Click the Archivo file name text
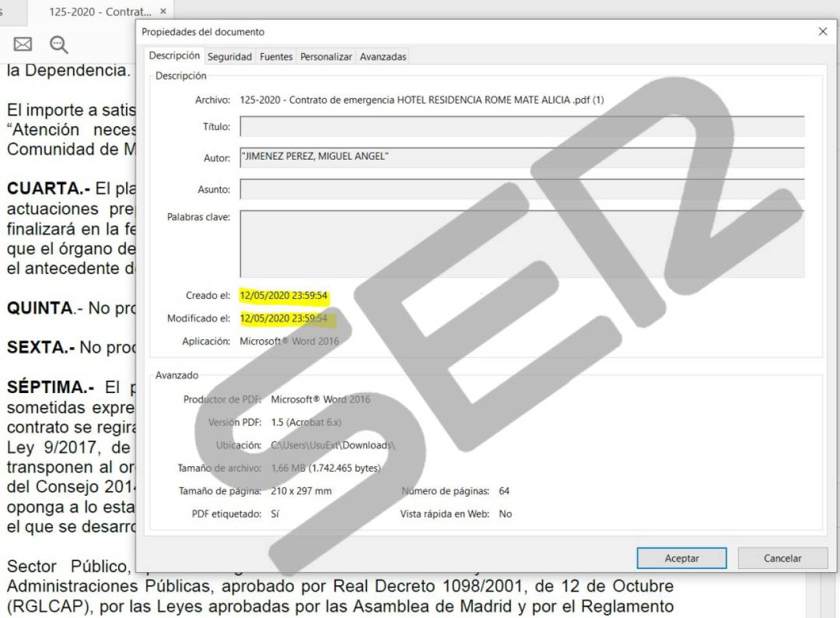Viewport: 840px width, 618px height. coord(421,100)
